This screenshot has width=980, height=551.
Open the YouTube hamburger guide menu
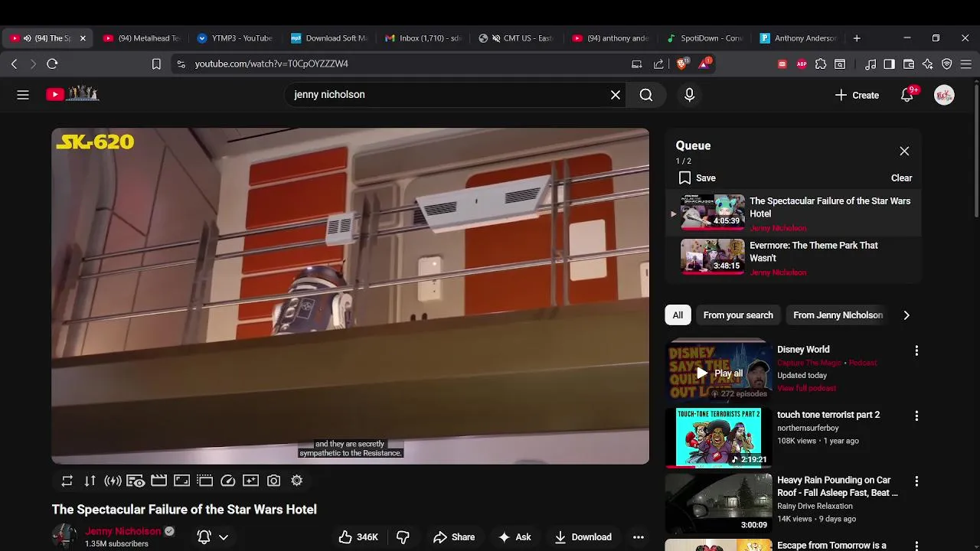(23, 95)
